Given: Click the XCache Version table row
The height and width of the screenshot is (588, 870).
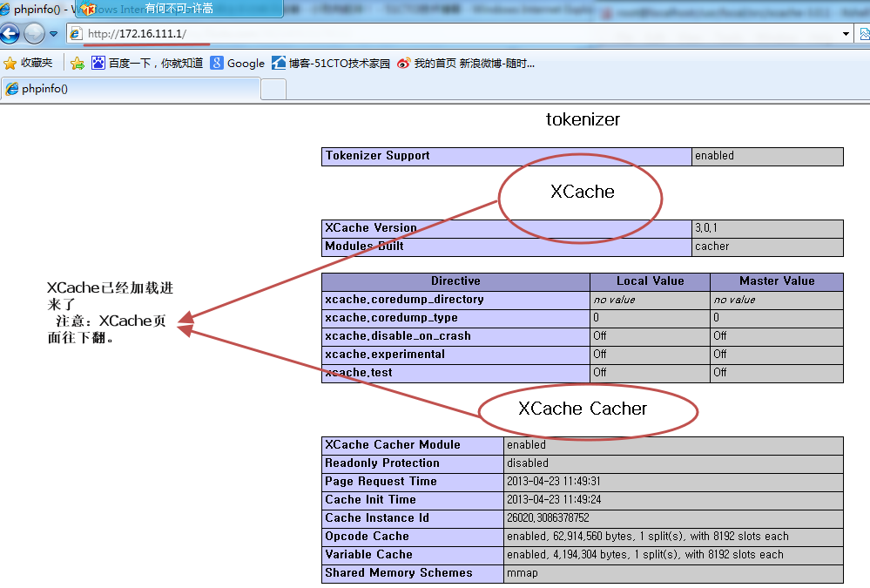Looking at the screenshot, I should 582,228.
